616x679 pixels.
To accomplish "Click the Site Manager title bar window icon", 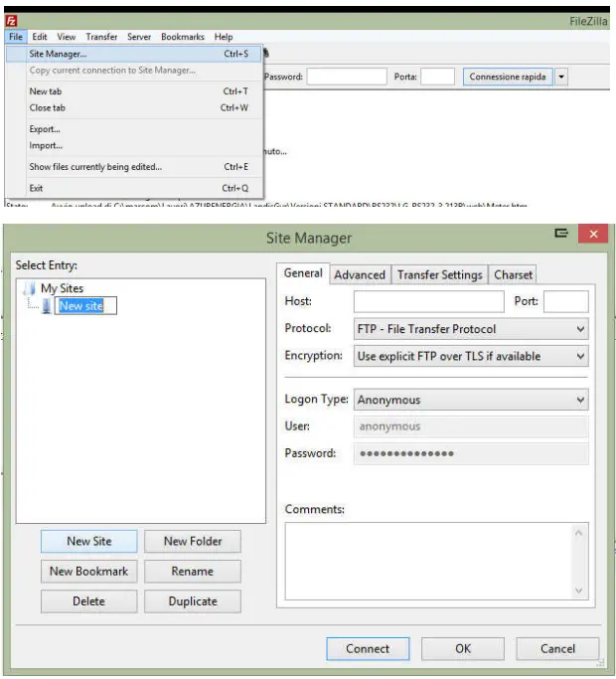I will pos(561,234).
